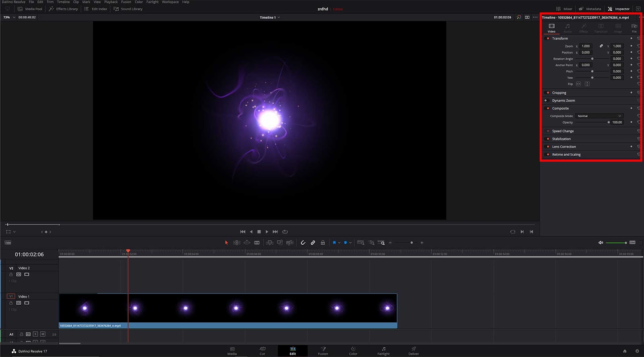Stop playback
644x357 pixels.
(x=259, y=232)
